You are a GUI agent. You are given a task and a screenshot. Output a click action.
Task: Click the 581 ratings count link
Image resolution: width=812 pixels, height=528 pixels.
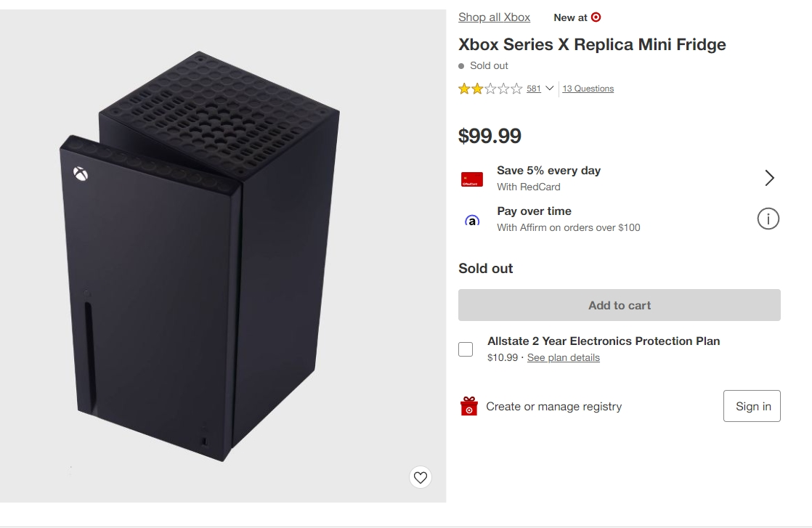[x=534, y=88]
